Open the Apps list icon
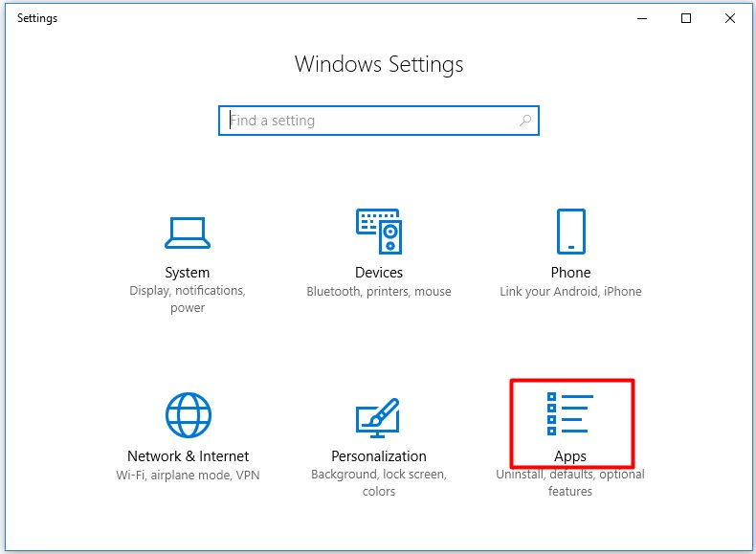756x554 pixels. [x=570, y=413]
